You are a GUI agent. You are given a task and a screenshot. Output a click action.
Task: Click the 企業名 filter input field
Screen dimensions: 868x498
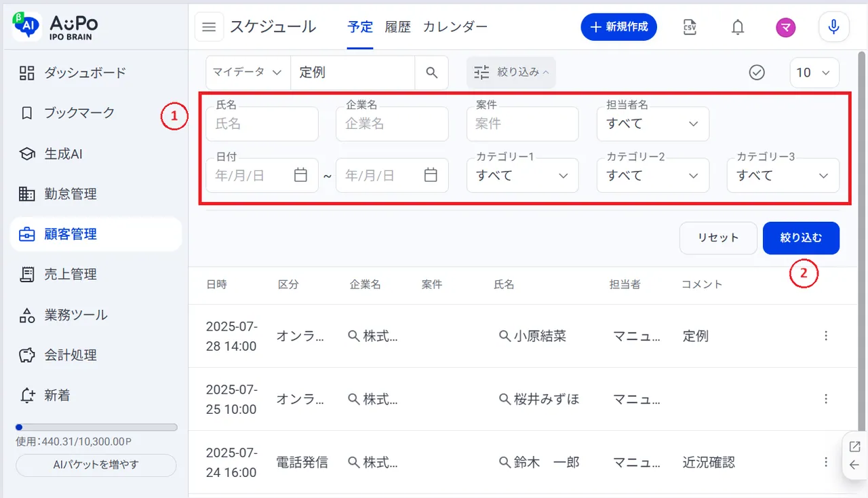[393, 124]
